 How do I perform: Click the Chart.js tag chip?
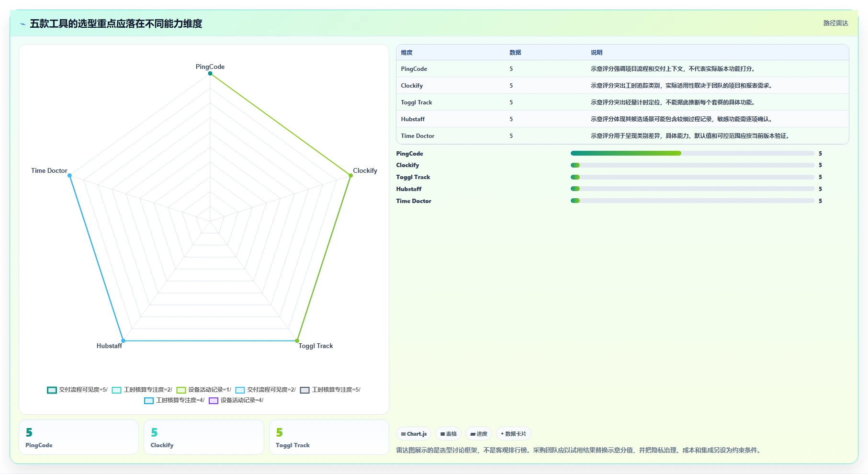[x=414, y=434]
